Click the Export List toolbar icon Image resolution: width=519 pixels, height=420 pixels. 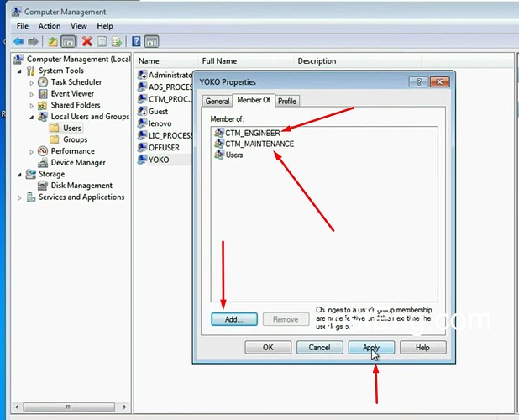click(x=117, y=42)
